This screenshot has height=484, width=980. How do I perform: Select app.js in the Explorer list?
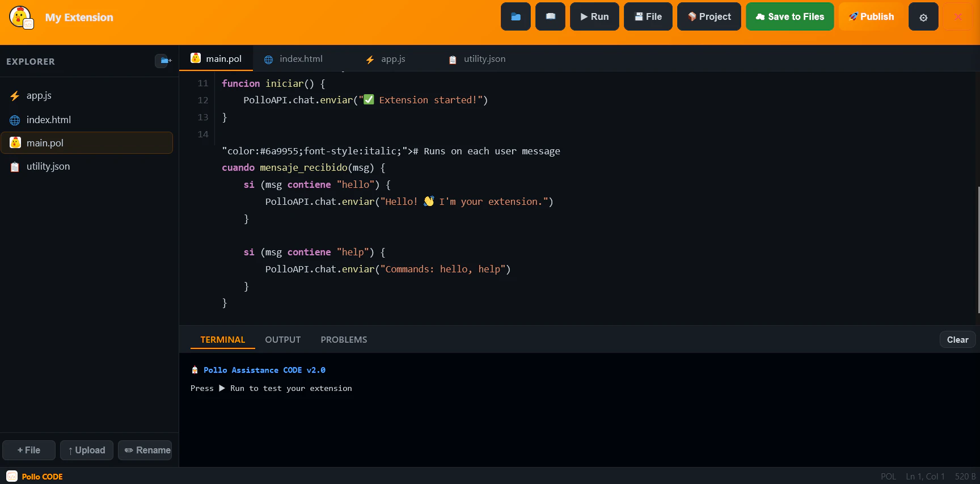[87, 96]
